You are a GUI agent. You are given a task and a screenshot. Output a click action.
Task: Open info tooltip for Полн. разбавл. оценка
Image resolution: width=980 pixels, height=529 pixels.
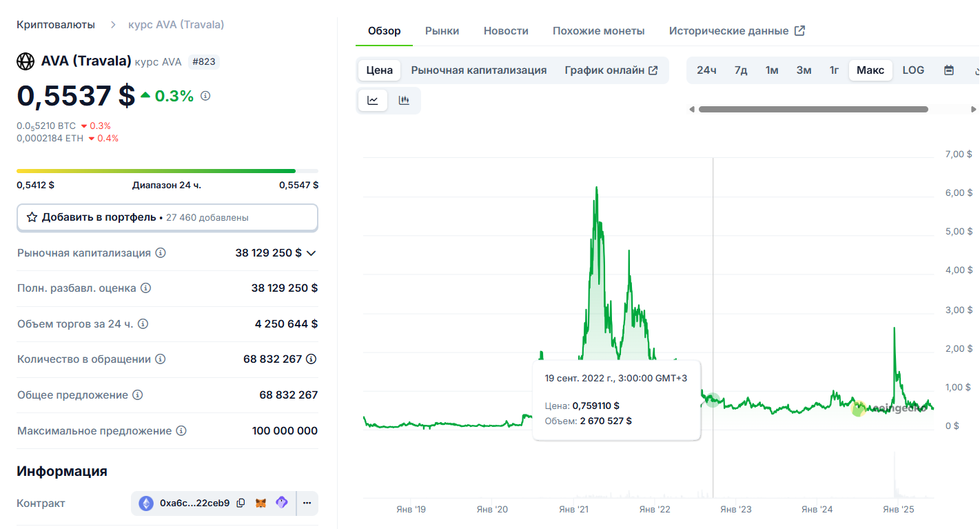point(145,288)
